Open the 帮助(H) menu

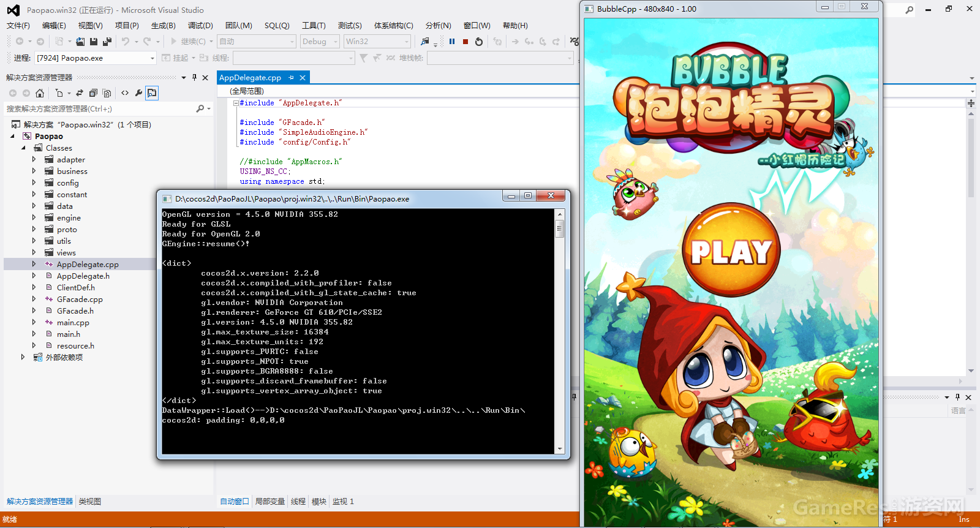(515, 26)
